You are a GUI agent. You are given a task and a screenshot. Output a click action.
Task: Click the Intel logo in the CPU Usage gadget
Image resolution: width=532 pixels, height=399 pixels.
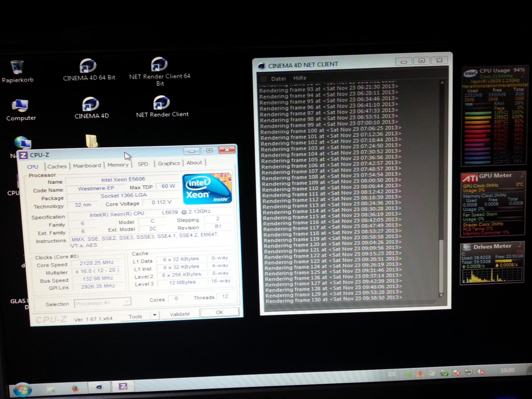[x=470, y=73]
